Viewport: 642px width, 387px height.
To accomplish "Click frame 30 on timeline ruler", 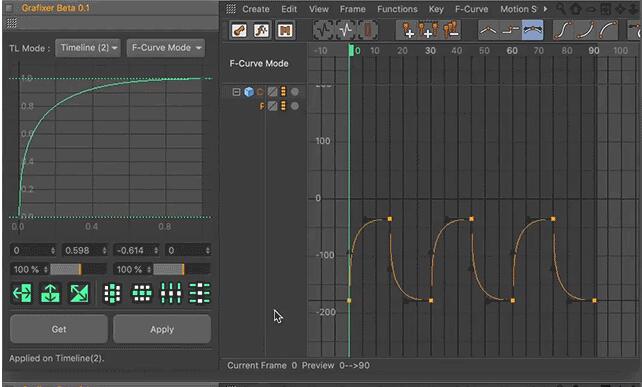I will tap(430, 51).
